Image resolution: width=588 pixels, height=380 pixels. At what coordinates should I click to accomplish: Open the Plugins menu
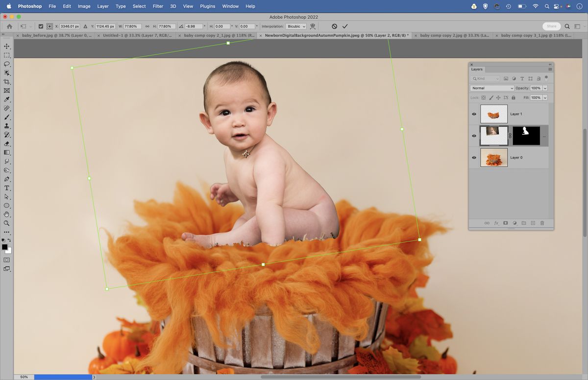(208, 6)
